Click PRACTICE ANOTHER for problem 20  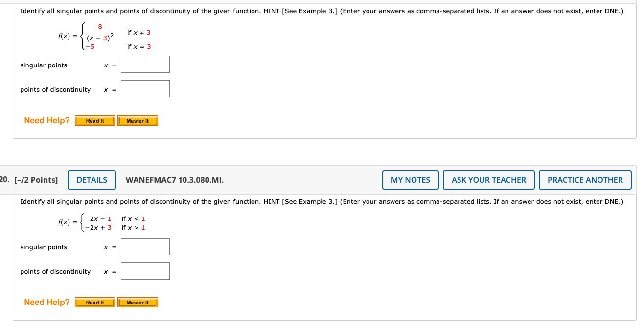[585, 180]
